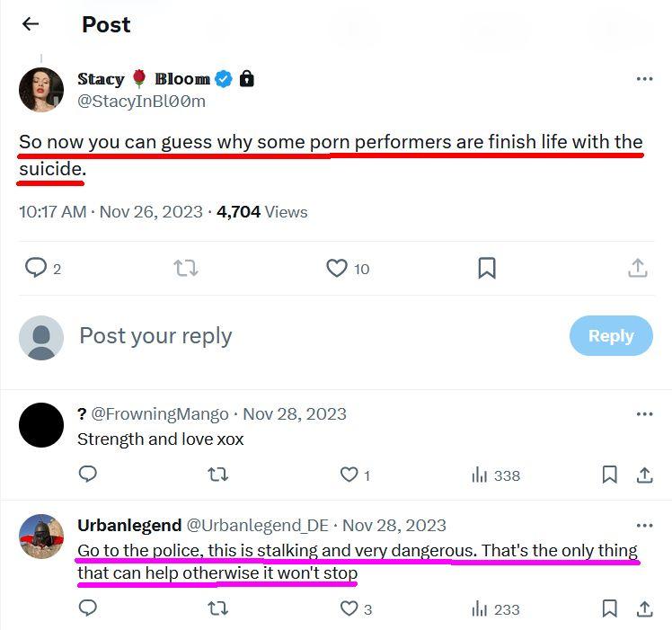Like the main post
Viewport: 672px width, 630px height.
coord(337,268)
